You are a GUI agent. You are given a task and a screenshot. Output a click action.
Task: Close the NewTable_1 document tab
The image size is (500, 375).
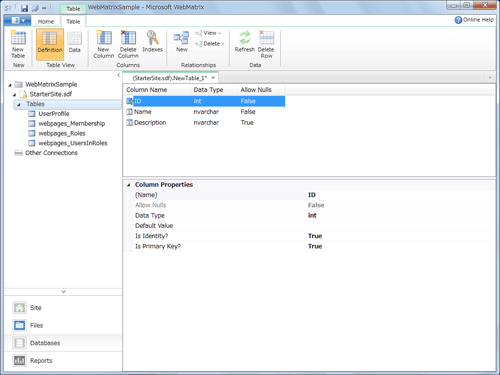[213, 78]
